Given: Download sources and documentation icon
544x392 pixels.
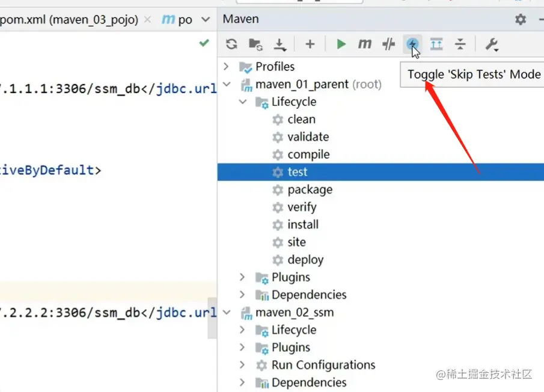Looking at the screenshot, I should pos(280,44).
